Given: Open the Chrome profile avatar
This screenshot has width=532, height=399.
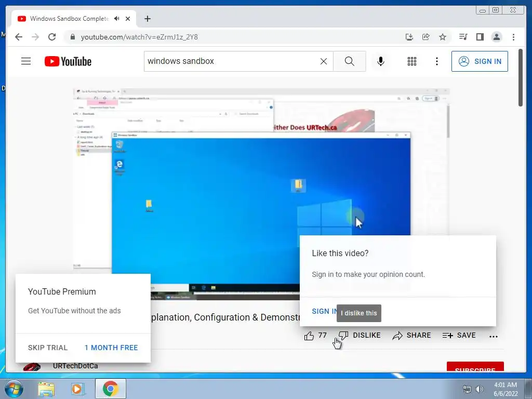Looking at the screenshot, I should coord(496,37).
